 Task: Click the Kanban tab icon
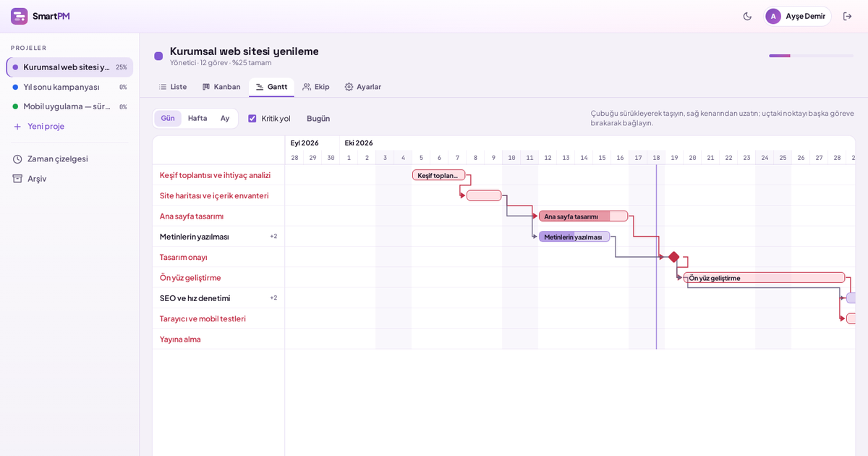tap(206, 87)
